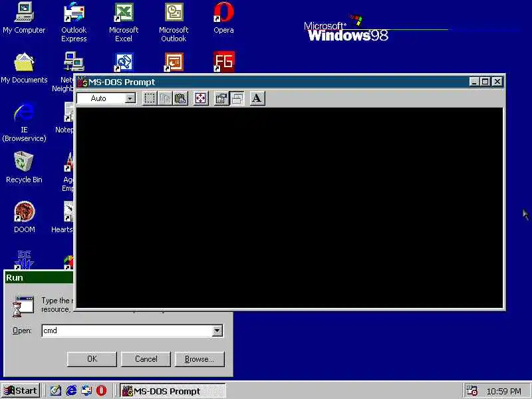Launch Outlook Express from quick launch bar
The image size is (532, 399).
pyautogui.click(x=86, y=390)
